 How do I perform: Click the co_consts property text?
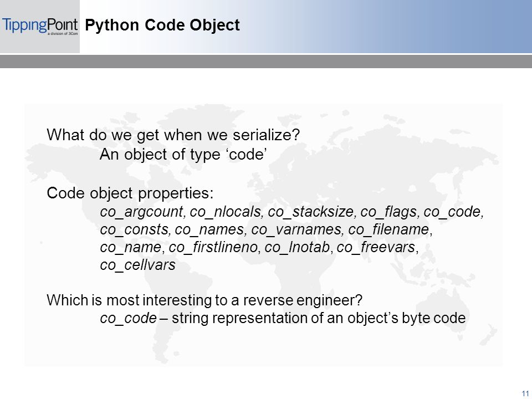[134, 229]
